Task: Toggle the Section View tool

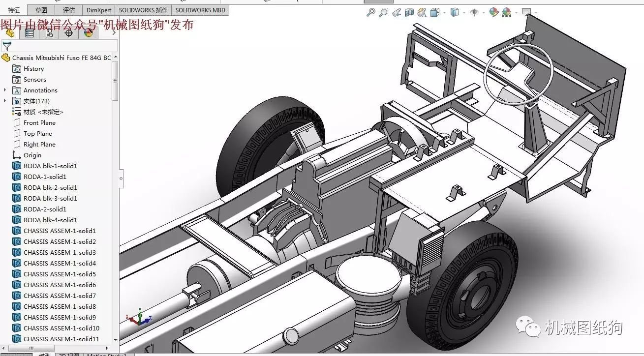Action: click(409, 13)
